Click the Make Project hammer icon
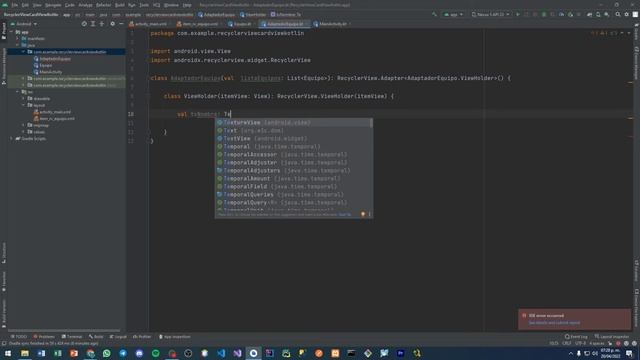Screen dimensions: 640x360 pos(434,14)
